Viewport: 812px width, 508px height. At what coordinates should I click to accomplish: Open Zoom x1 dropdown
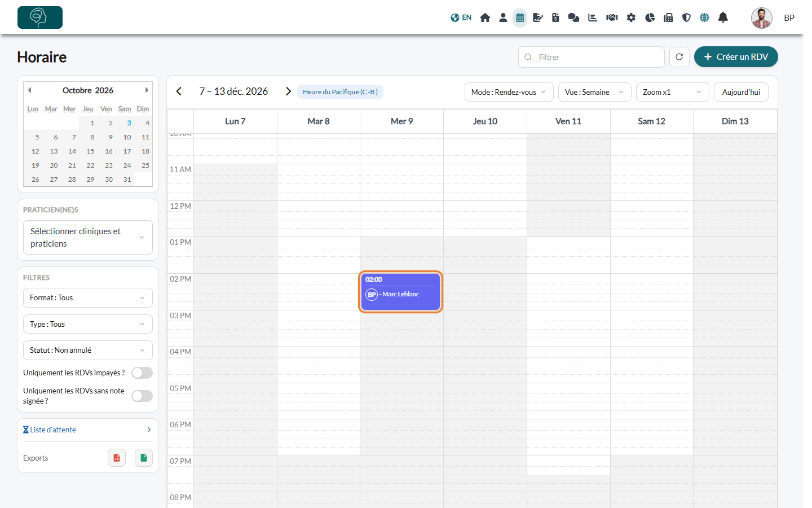[673, 92]
